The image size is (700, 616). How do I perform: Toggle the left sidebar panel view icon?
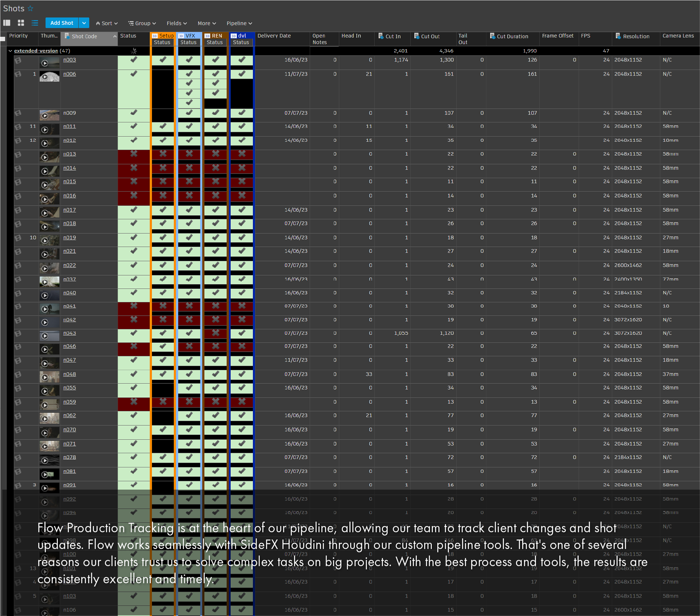click(x=7, y=23)
